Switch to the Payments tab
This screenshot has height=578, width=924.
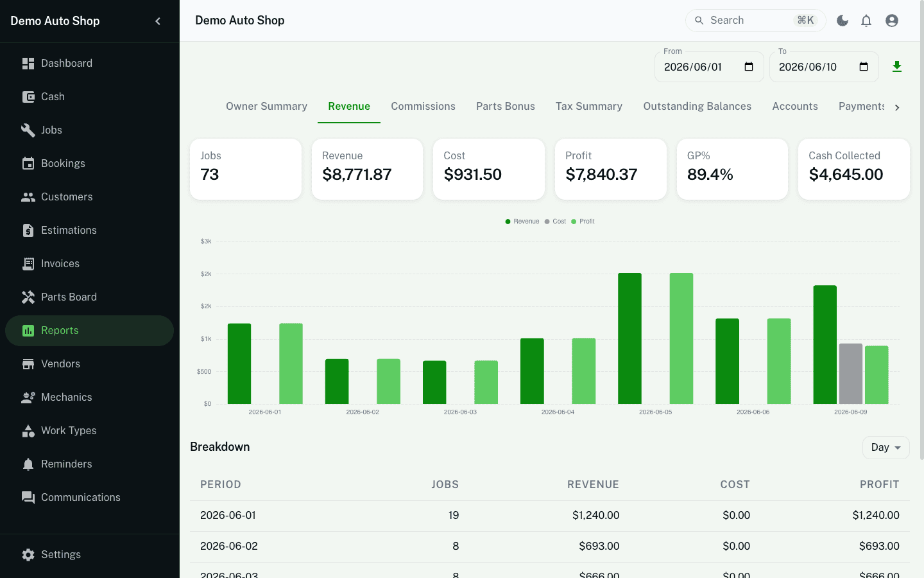(x=861, y=107)
